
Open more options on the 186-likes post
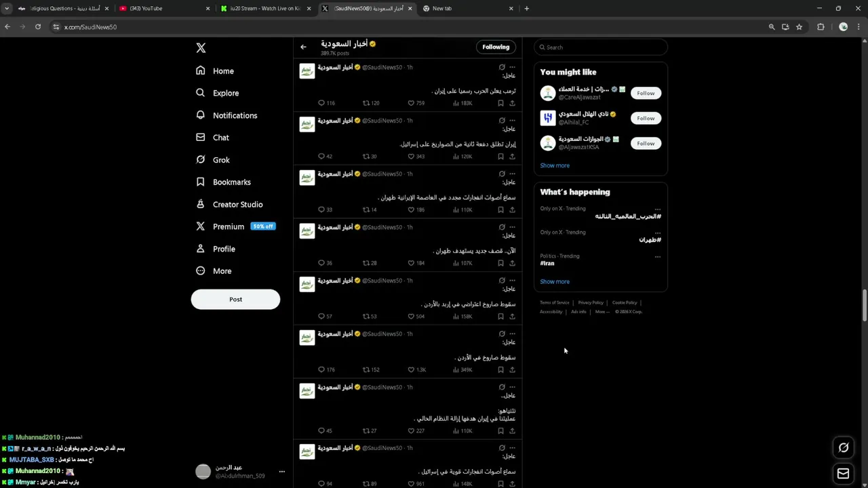[512, 174]
